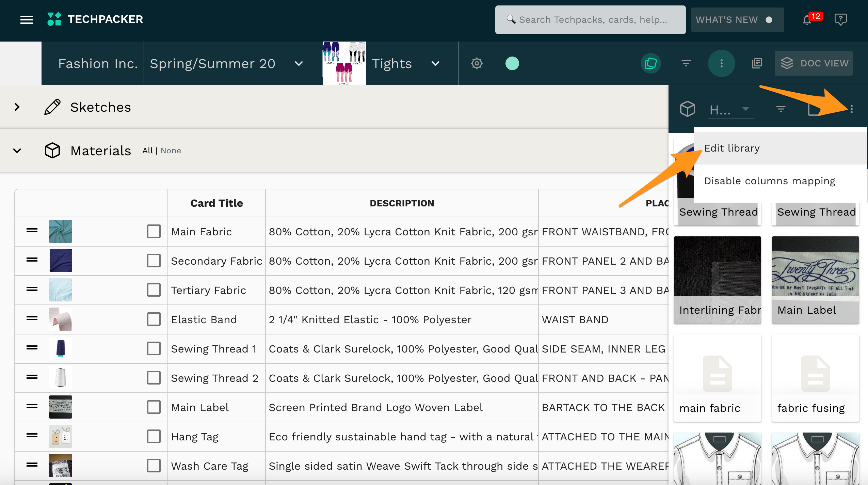Click the notifications bell icon
The height and width of the screenshot is (485, 868).
(807, 20)
